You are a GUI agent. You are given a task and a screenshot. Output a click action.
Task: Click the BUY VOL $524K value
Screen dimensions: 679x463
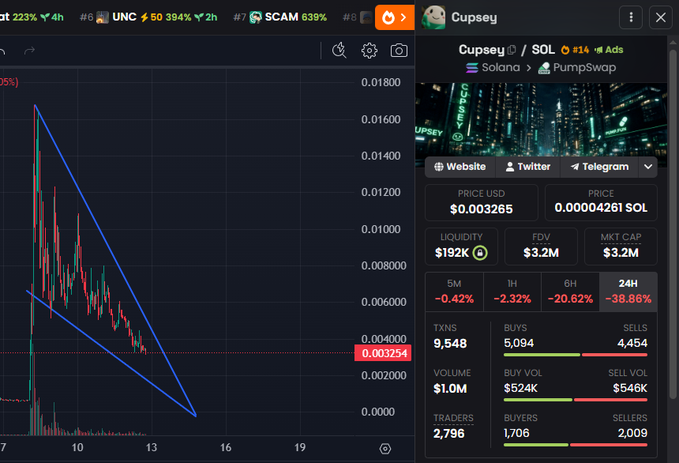(x=521, y=388)
